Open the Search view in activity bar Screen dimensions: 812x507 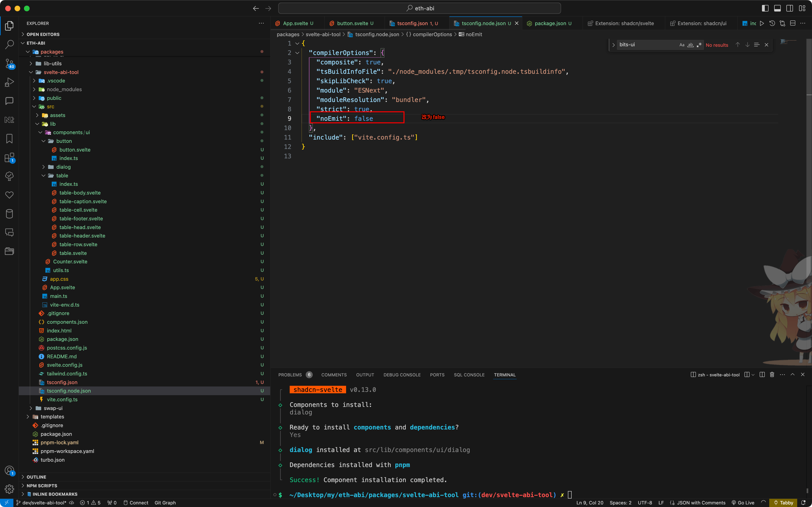9,44
